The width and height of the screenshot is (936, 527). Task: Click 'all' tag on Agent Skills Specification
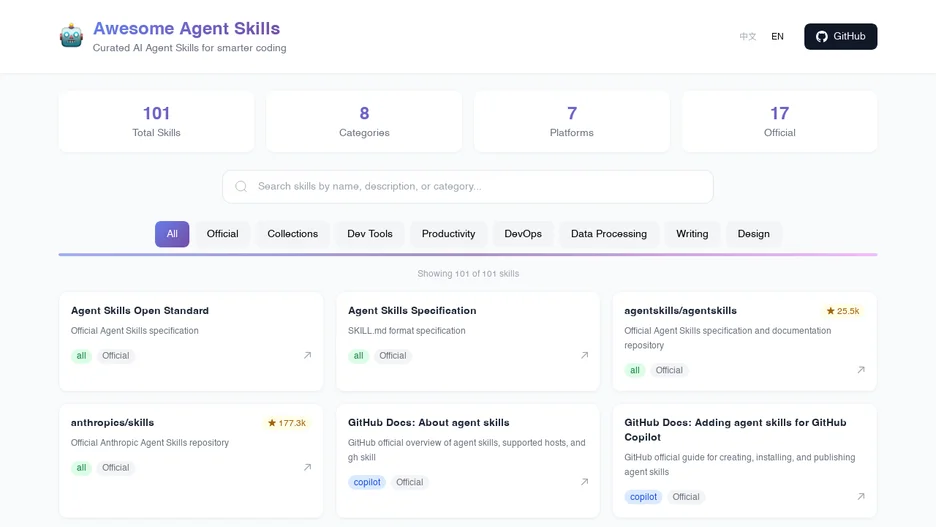click(x=358, y=356)
